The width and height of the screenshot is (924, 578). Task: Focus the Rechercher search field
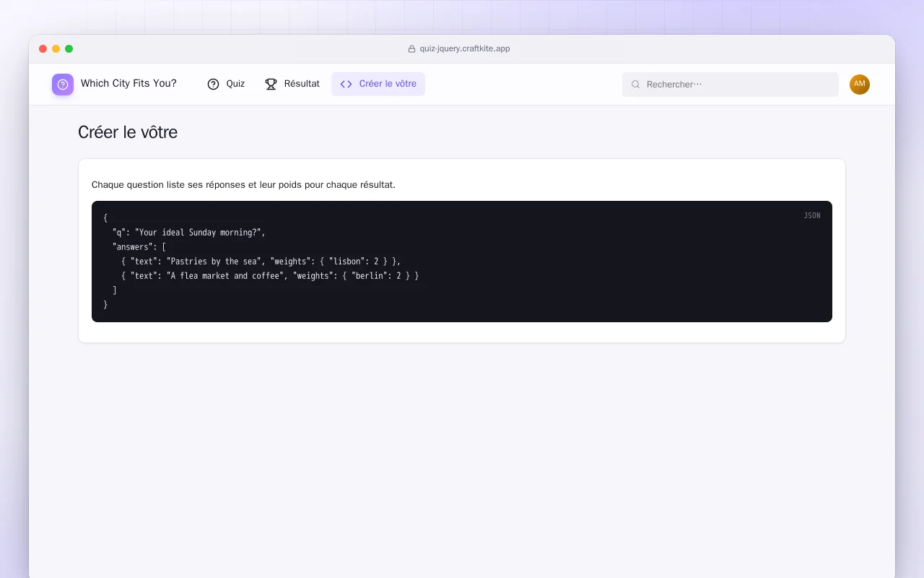731,85
